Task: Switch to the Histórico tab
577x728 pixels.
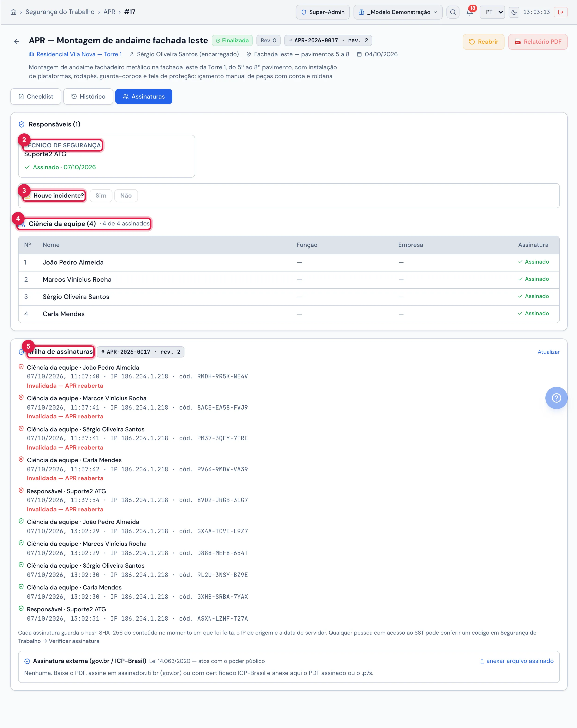Action: click(x=88, y=96)
